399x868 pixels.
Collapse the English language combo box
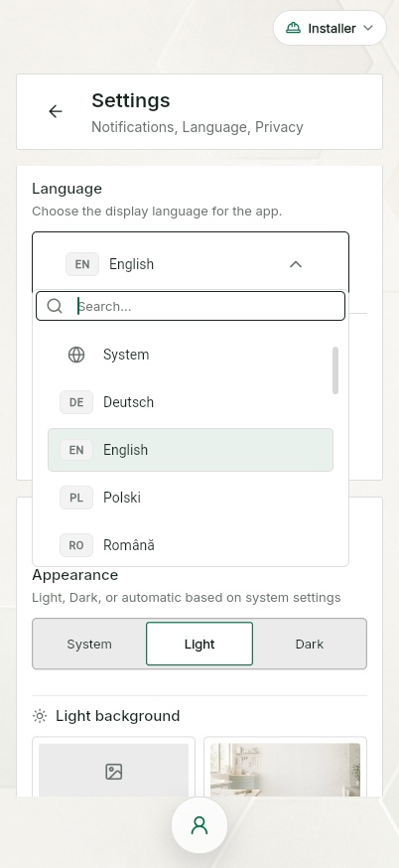[191, 263]
